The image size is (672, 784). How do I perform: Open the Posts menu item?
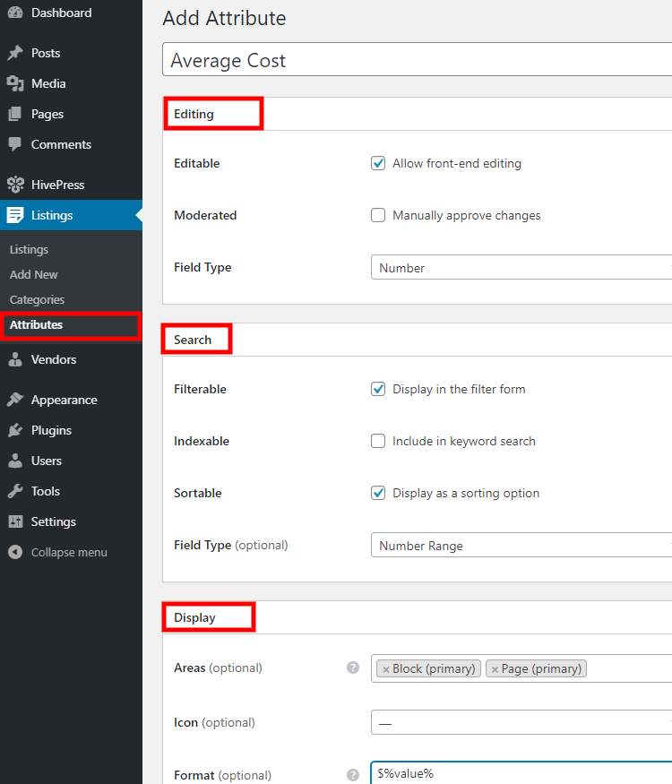pos(71,53)
